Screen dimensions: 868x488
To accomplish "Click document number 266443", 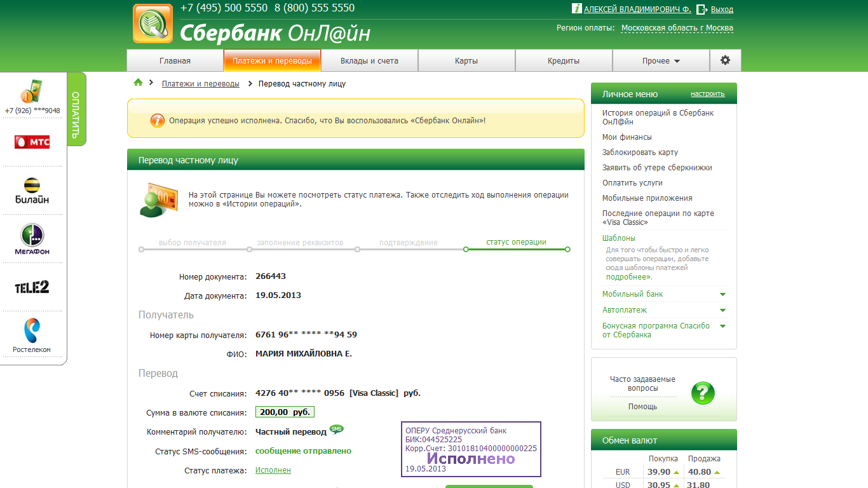I will tap(271, 276).
